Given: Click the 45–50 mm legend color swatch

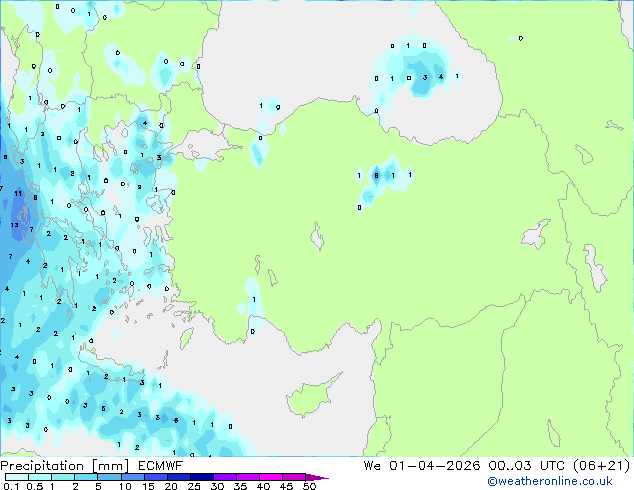Looking at the screenshot, I should pos(294,477).
